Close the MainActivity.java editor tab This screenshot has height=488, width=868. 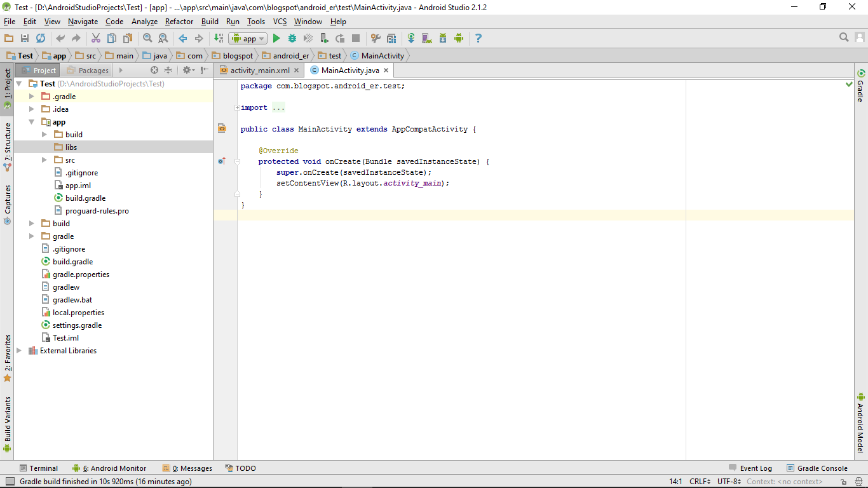(386, 71)
